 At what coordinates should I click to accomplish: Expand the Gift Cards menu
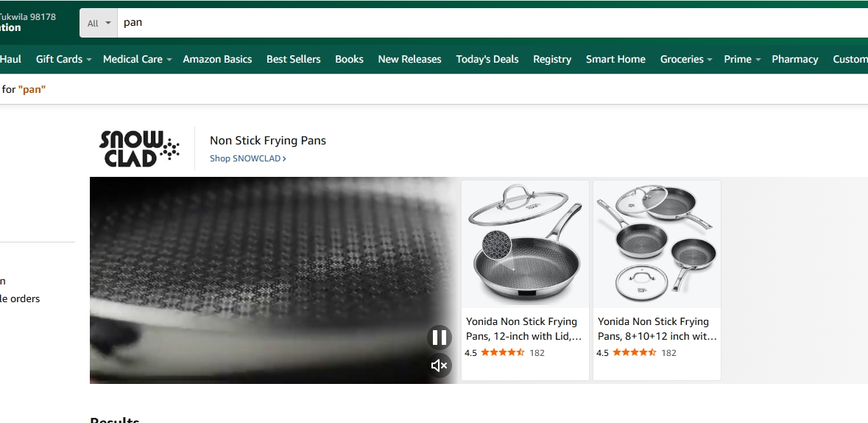[63, 59]
